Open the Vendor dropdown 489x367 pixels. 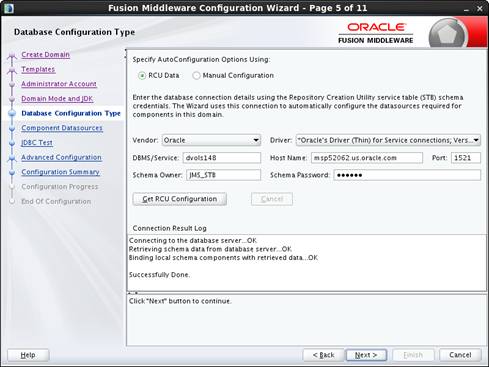pyautogui.click(x=211, y=140)
